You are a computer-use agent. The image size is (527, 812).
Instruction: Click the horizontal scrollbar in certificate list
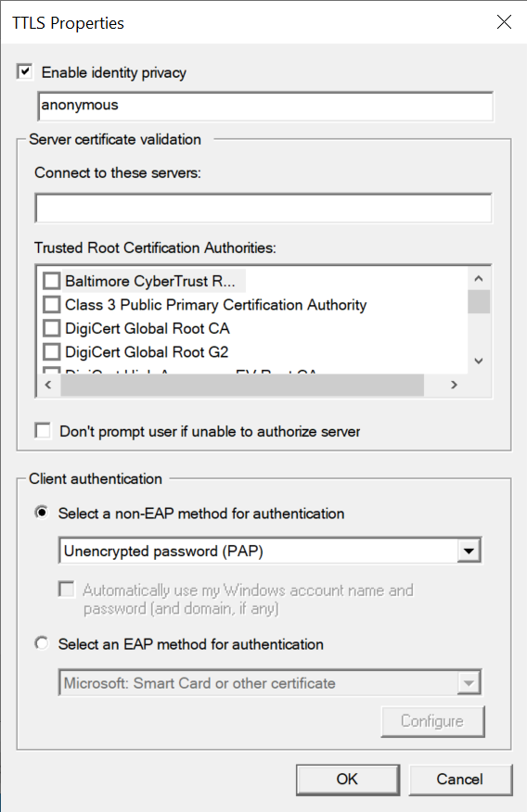click(242, 386)
